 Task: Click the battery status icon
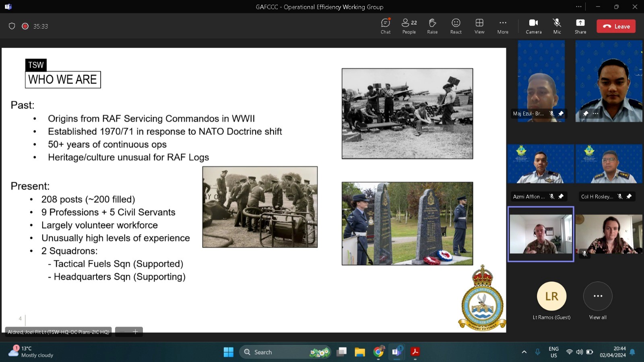click(x=589, y=352)
